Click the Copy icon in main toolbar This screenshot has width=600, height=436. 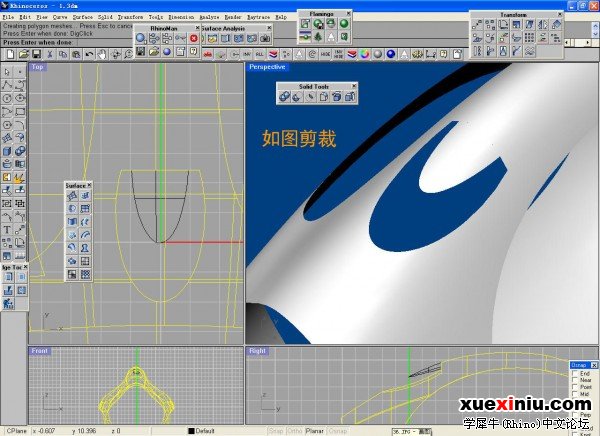click(63, 54)
